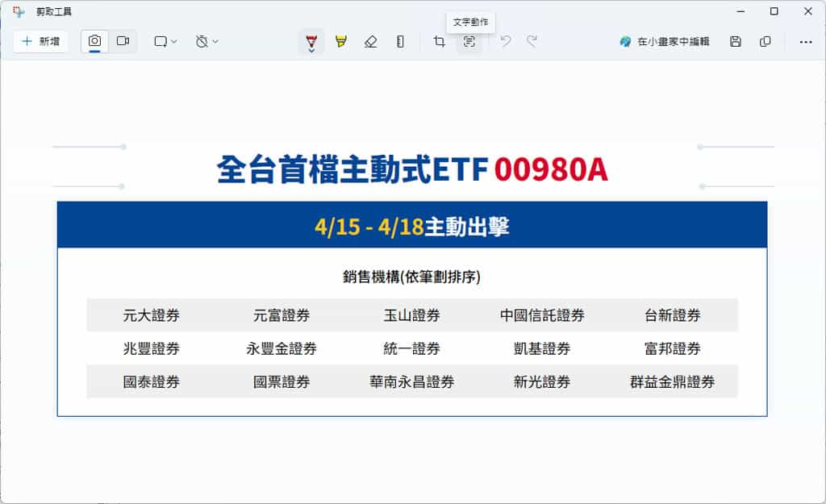Click the 兆豐證券 cell
Viewport: 826px width, 504px height.
pyautogui.click(x=151, y=348)
